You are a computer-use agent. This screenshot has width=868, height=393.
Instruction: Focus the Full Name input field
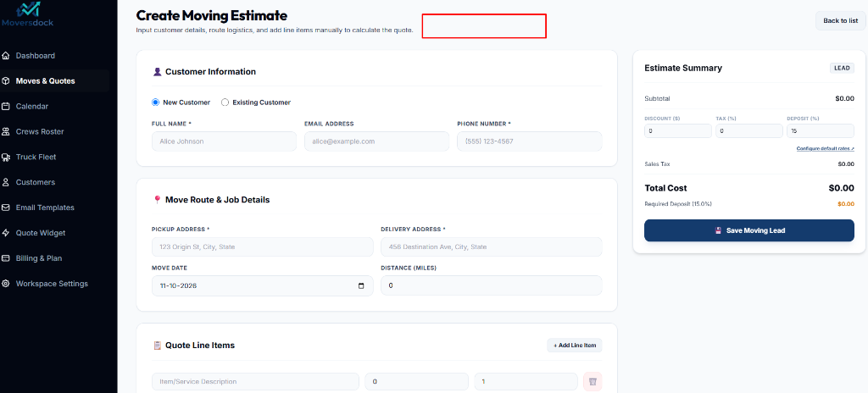pos(224,141)
